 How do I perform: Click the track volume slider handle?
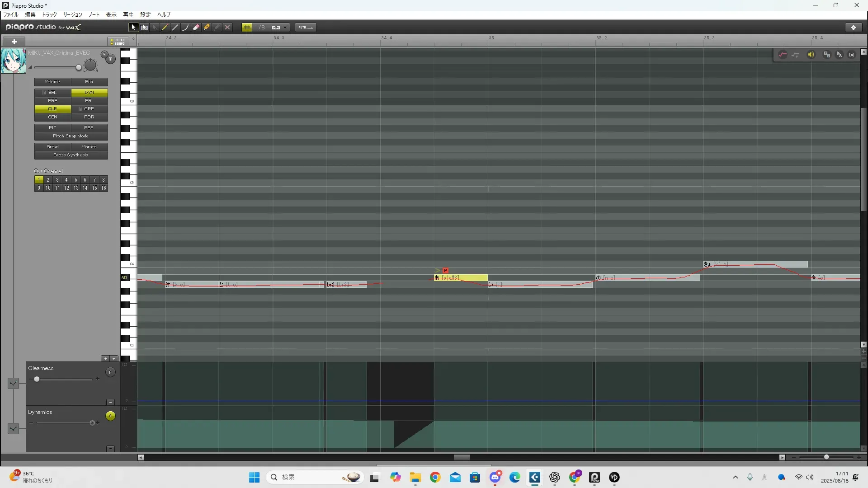click(79, 68)
